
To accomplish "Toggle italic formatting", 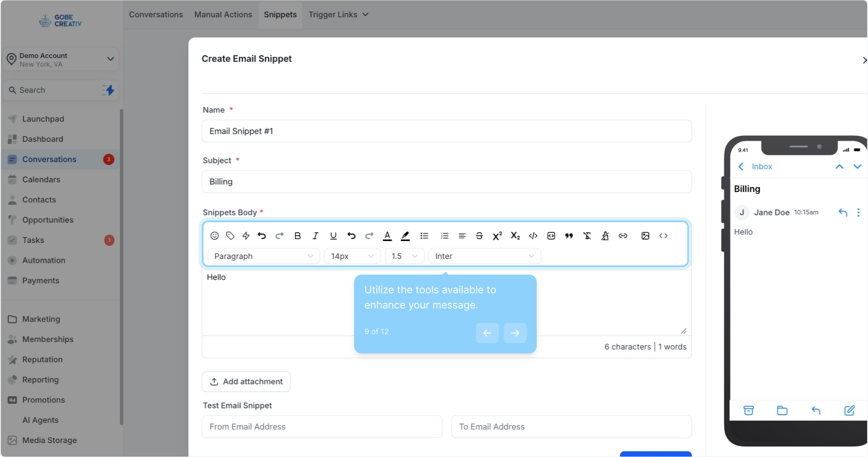I will [x=315, y=236].
